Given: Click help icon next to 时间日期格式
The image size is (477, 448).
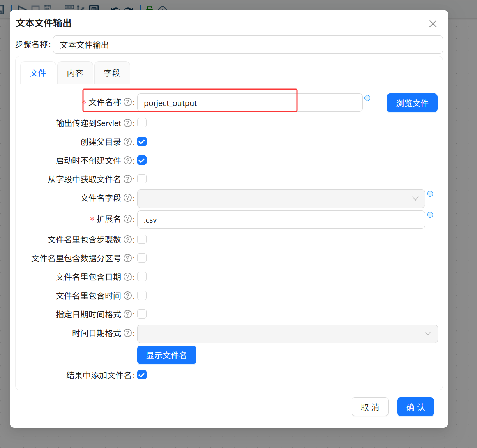Looking at the screenshot, I should [x=127, y=333].
